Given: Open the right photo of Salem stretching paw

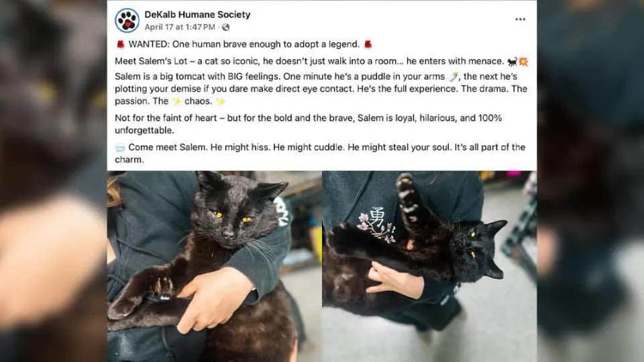Looking at the screenshot, I should coord(429,266).
